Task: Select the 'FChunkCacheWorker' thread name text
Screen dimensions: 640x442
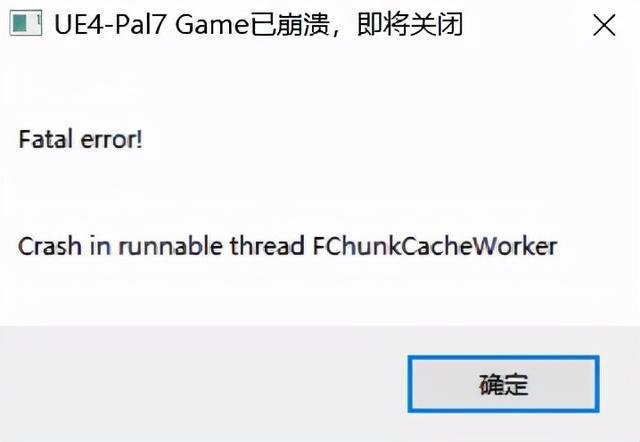Action: [435, 246]
